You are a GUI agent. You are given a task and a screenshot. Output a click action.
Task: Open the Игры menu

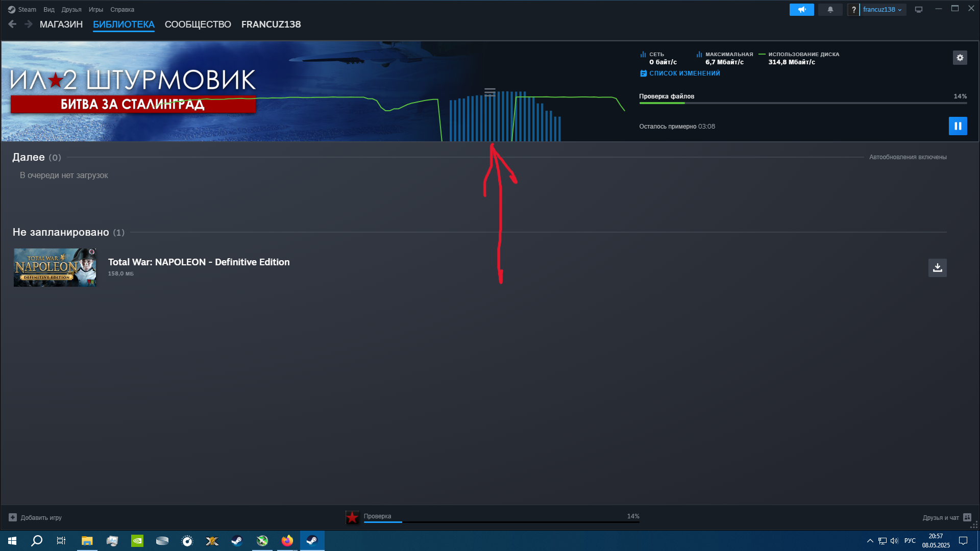[95, 10]
